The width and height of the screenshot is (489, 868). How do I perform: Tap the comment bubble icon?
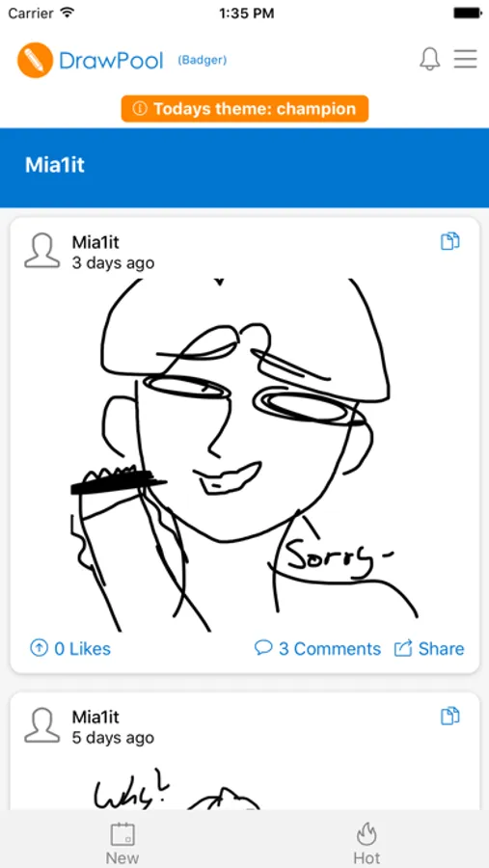(263, 647)
